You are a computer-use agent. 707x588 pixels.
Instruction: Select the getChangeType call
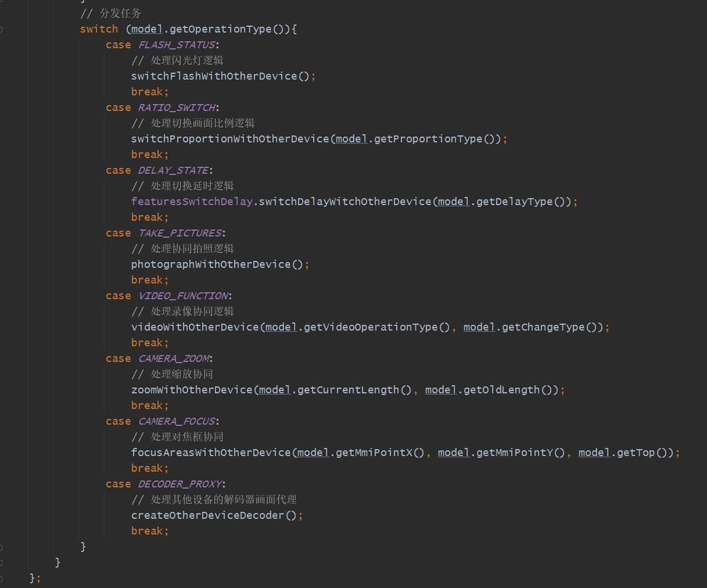coord(543,327)
